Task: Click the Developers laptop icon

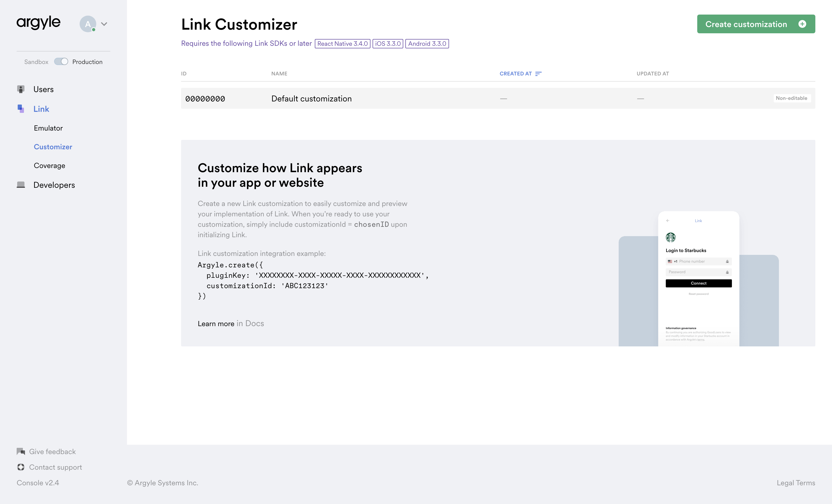Action: point(21,185)
